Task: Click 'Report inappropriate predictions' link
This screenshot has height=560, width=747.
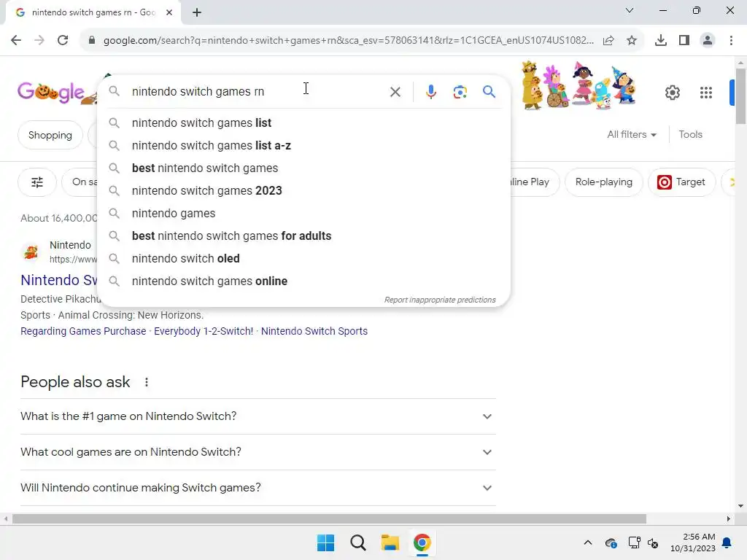Action: point(440,300)
